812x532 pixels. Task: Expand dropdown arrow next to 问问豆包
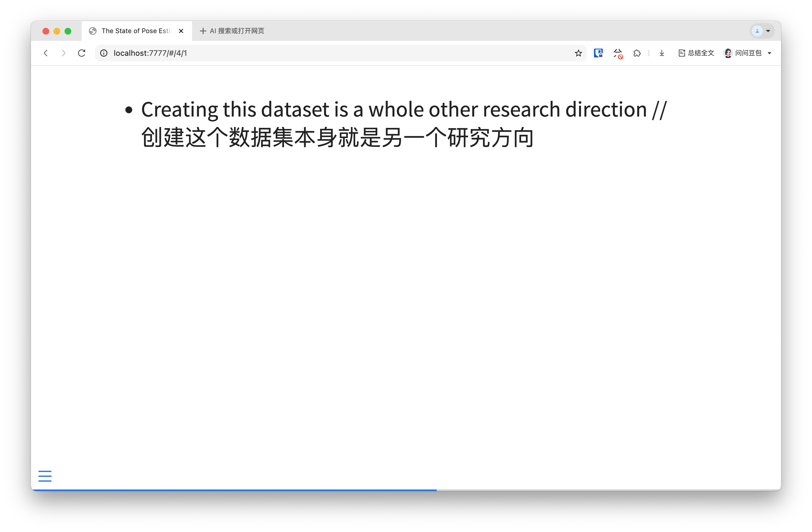769,53
